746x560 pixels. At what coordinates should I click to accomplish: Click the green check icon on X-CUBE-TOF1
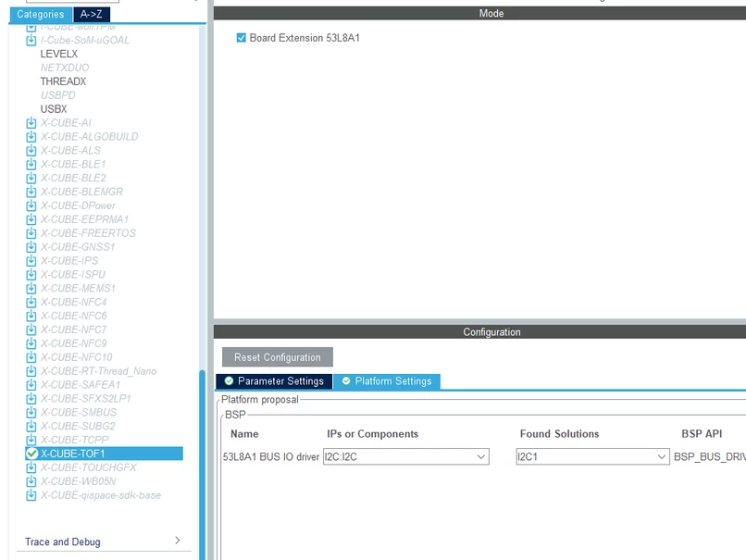click(x=31, y=454)
